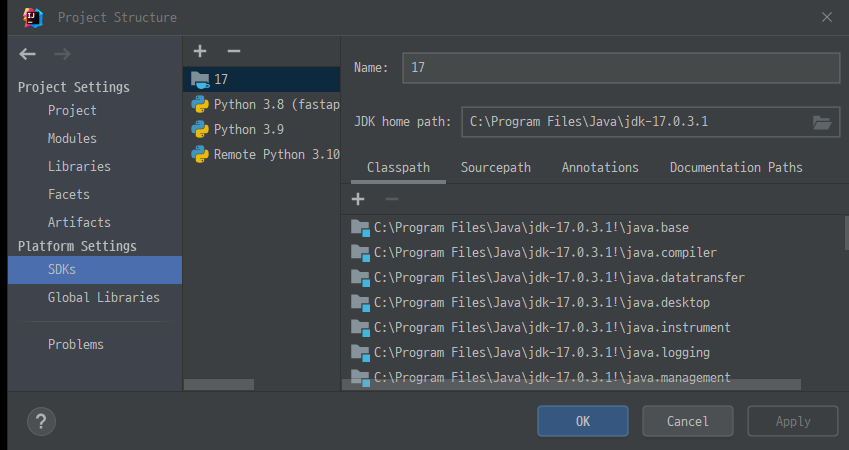Switch to the Sourcepath tab
This screenshot has height=450, width=849.
tap(495, 167)
